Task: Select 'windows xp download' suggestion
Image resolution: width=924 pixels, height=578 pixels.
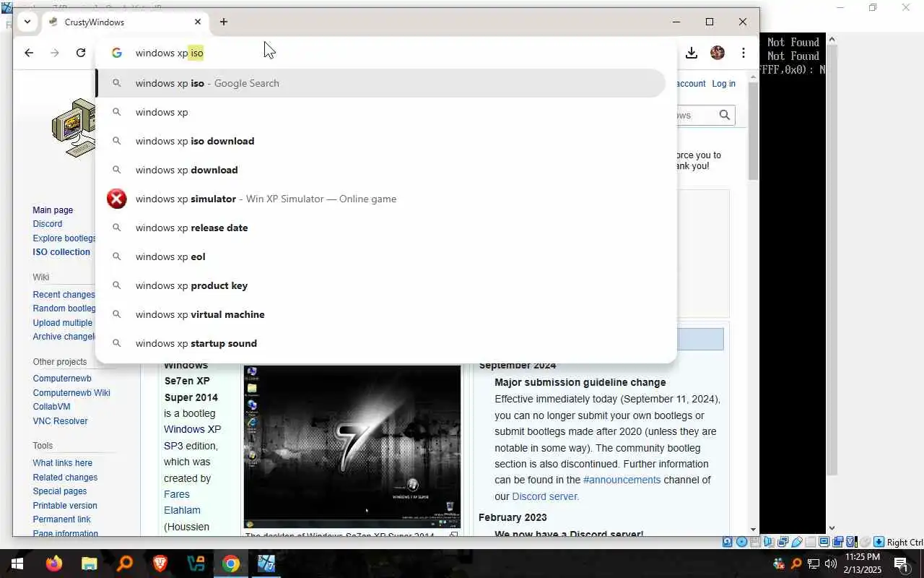Action: 380,170
